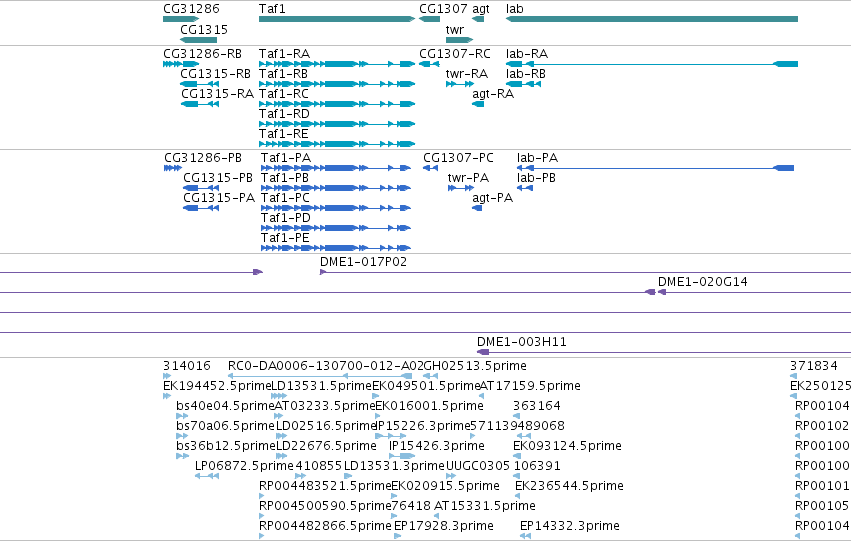Screen dimensions: 851x541
Task: Select the agt gene label
Action: click(481, 9)
